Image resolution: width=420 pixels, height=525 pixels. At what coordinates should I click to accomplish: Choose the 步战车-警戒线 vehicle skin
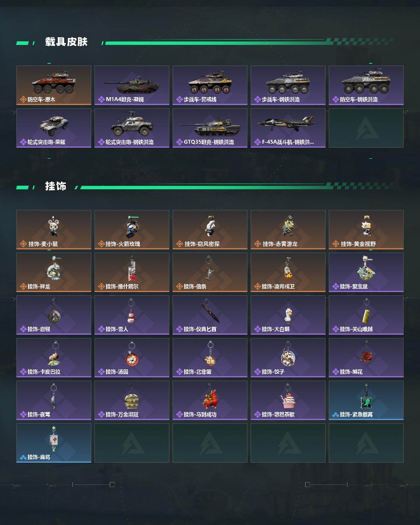click(210, 85)
